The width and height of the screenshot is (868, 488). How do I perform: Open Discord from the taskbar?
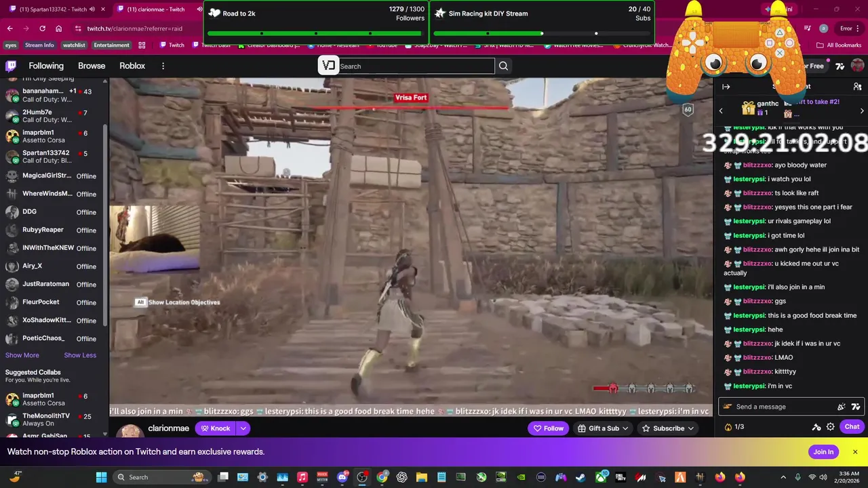coord(342,477)
